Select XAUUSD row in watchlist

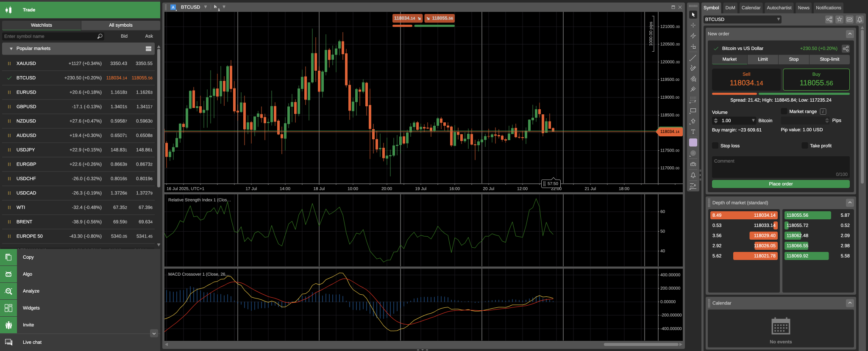[79, 64]
